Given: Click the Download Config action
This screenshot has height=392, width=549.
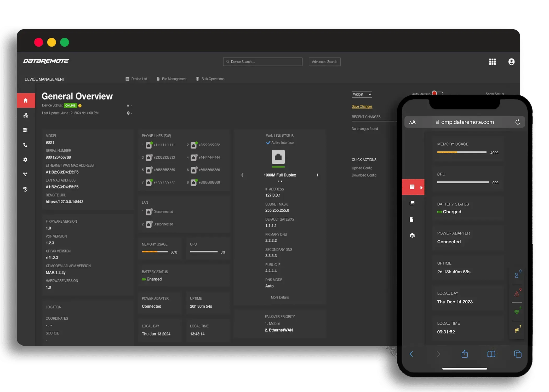Looking at the screenshot, I should (364, 175).
